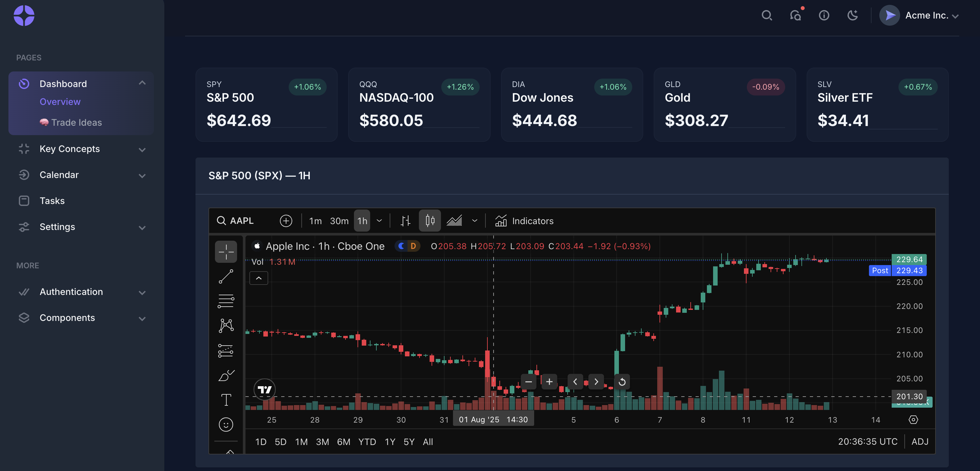Reset the chart view

(622, 382)
